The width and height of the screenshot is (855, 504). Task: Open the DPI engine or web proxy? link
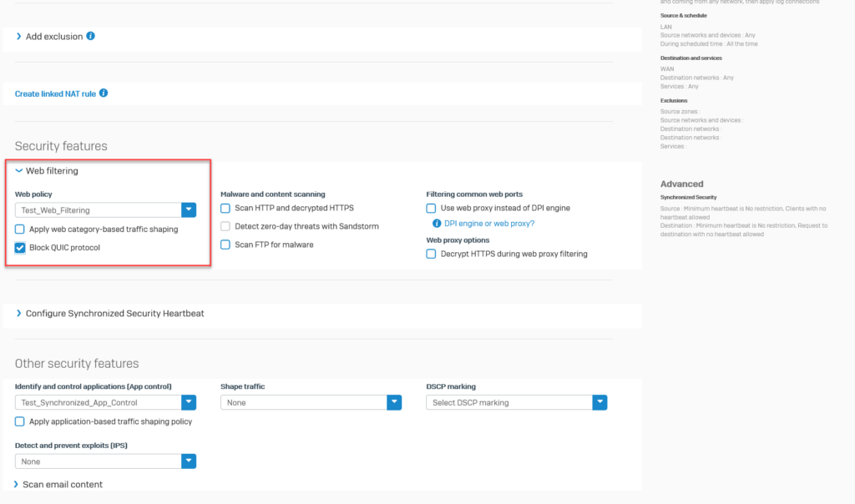point(489,224)
